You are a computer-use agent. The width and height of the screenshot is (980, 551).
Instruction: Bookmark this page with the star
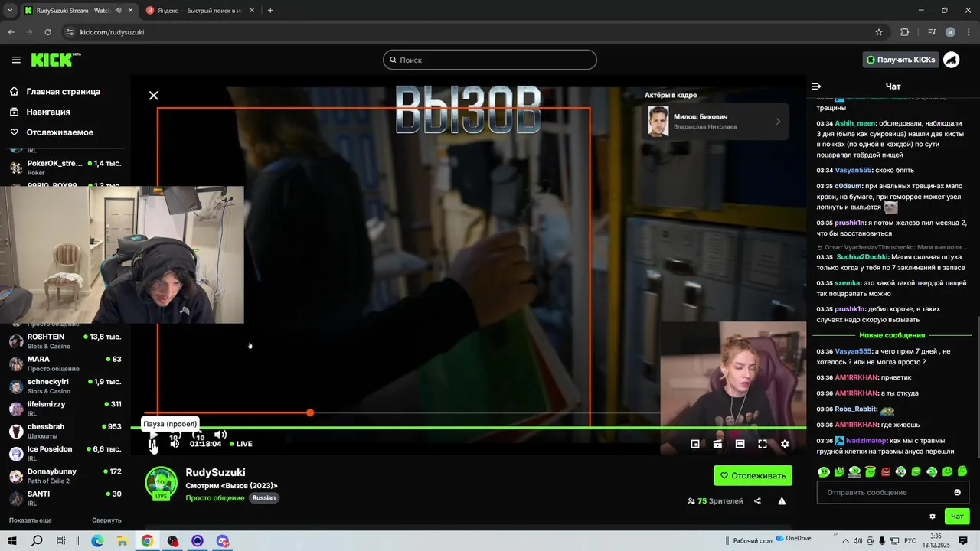point(879,32)
